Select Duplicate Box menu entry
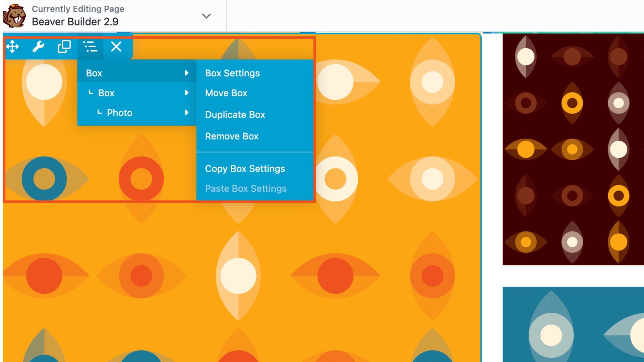This screenshot has width=644, height=362. pos(235,115)
